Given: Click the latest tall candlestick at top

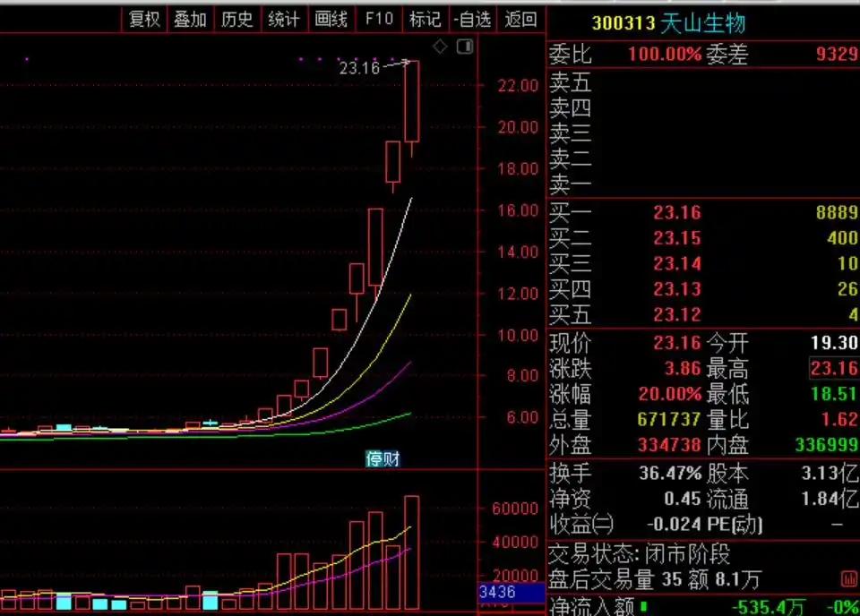Looking at the screenshot, I should point(412,102).
